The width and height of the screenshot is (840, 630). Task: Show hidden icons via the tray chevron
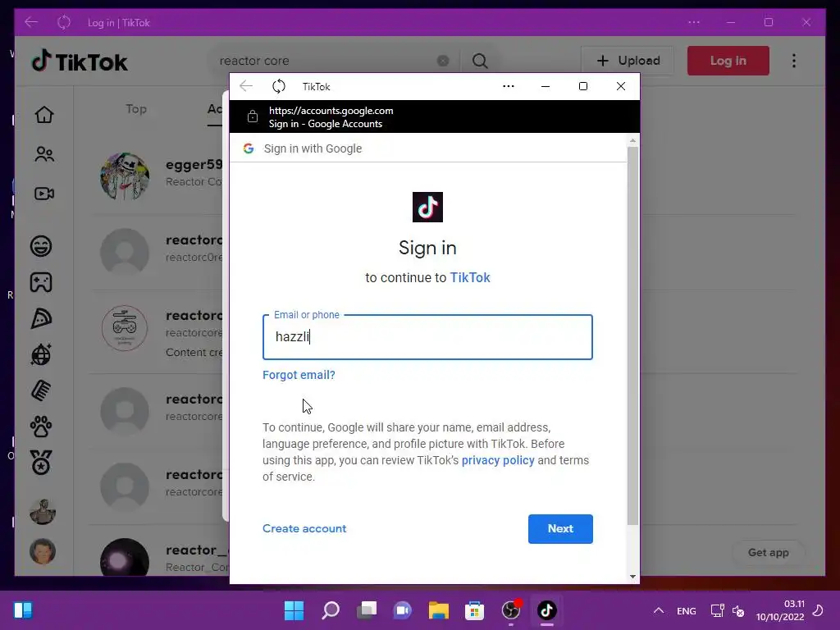(x=659, y=610)
